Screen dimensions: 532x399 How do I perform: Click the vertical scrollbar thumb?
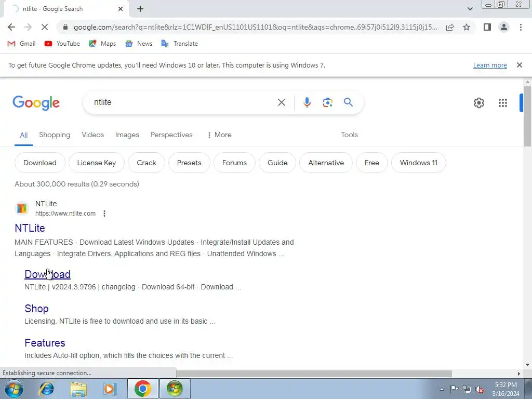click(527, 116)
